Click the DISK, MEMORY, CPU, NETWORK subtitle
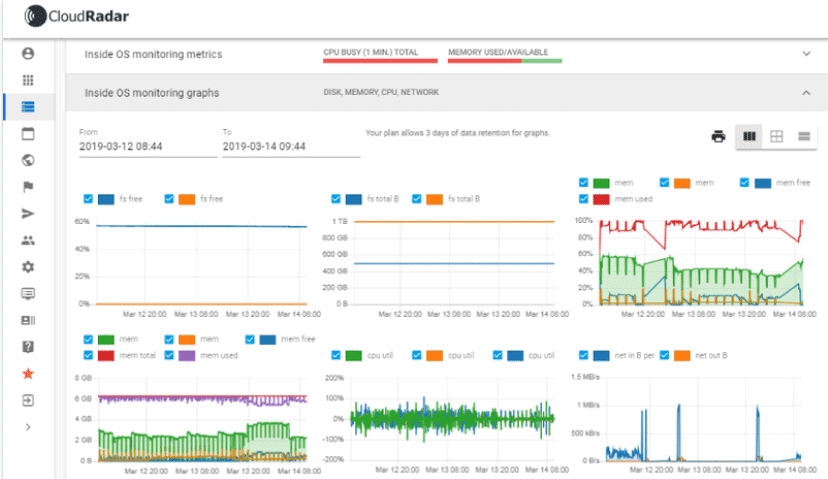The image size is (828, 479). pyautogui.click(x=381, y=92)
